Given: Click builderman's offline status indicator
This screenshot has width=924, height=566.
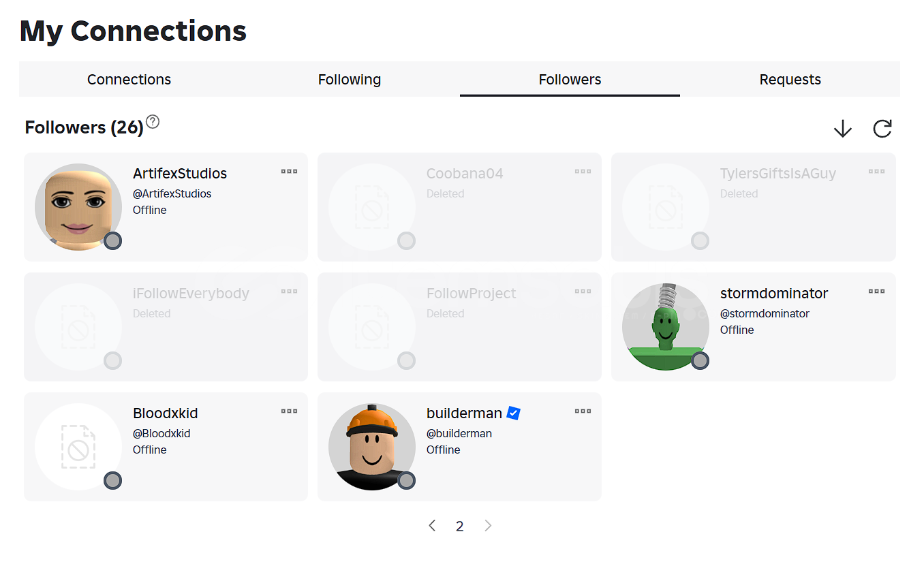Looking at the screenshot, I should (407, 480).
